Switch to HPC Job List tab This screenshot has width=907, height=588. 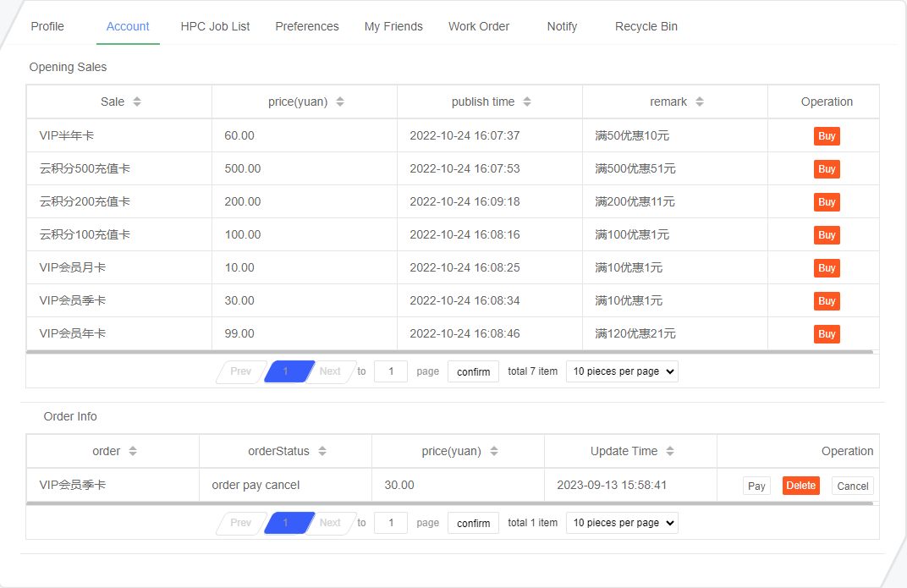(x=215, y=26)
